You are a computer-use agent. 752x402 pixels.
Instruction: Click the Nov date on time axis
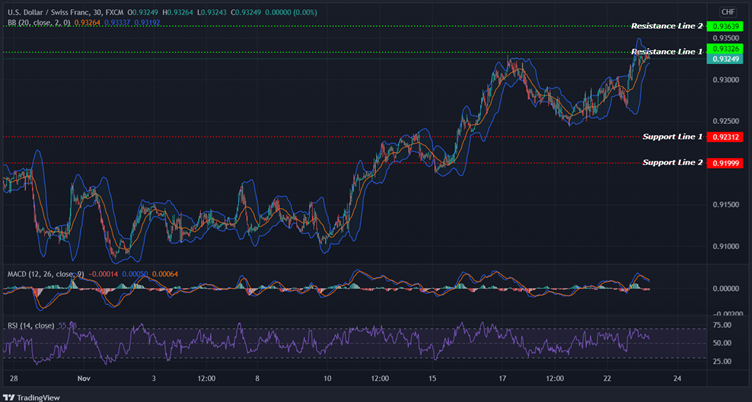[83, 380]
